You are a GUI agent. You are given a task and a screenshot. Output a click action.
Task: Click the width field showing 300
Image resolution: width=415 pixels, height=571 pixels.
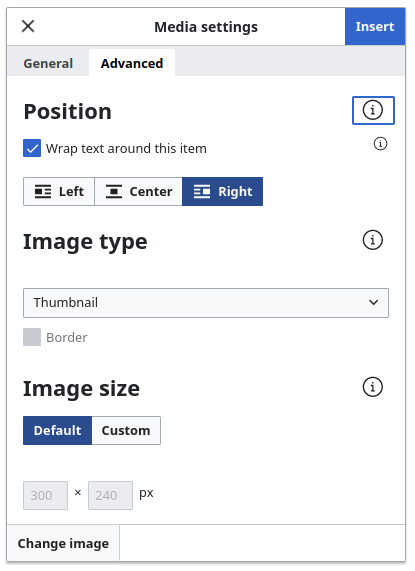46,495
